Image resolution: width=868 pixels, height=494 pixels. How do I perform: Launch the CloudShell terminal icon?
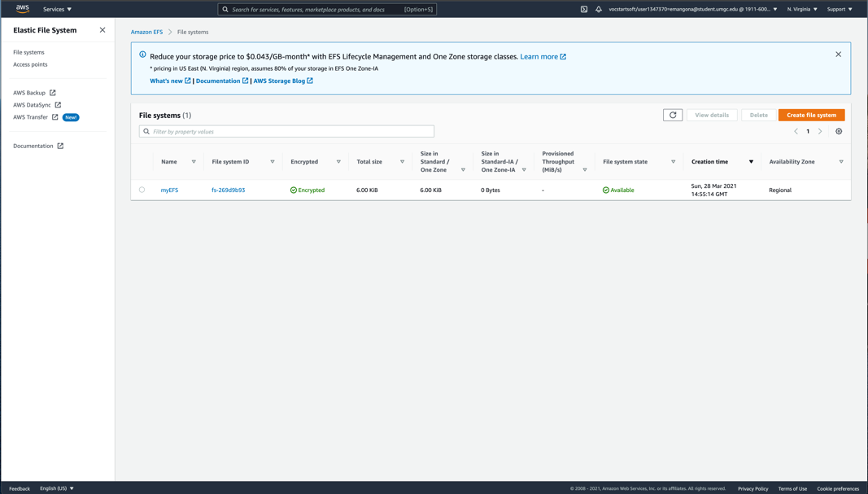click(583, 10)
